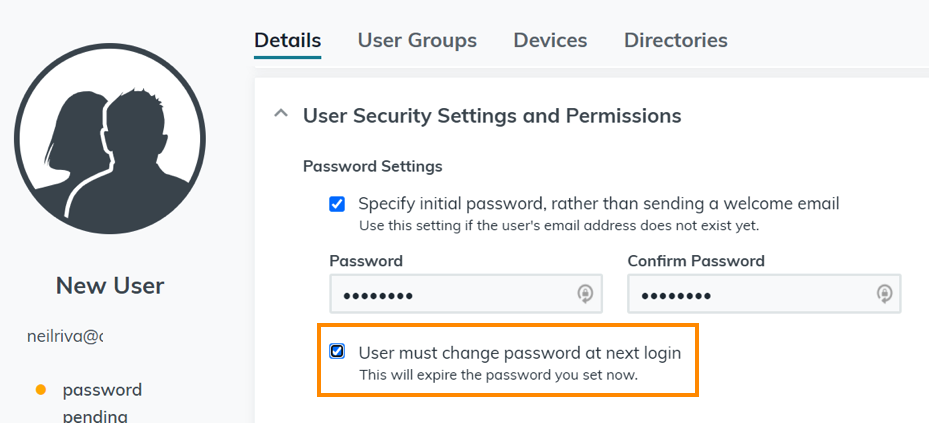The width and height of the screenshot is (929, 424).
Task: Click the Password Settings subheading
Action: coord(372,166)
